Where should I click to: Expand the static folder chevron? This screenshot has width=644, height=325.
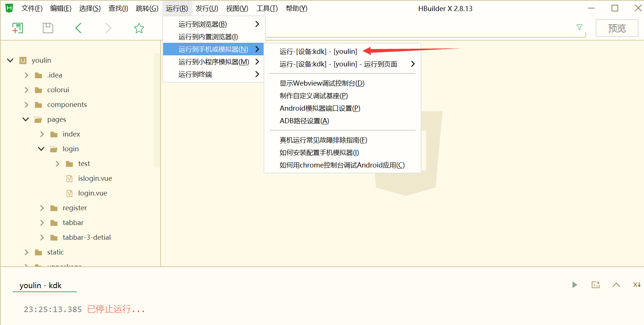pos(26,252)
